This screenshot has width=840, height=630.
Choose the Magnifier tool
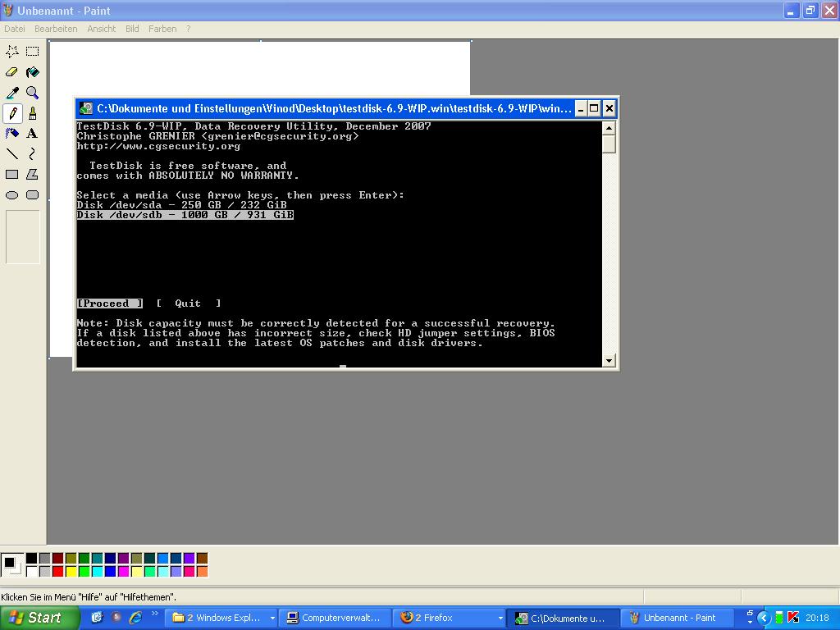point(33,93)
